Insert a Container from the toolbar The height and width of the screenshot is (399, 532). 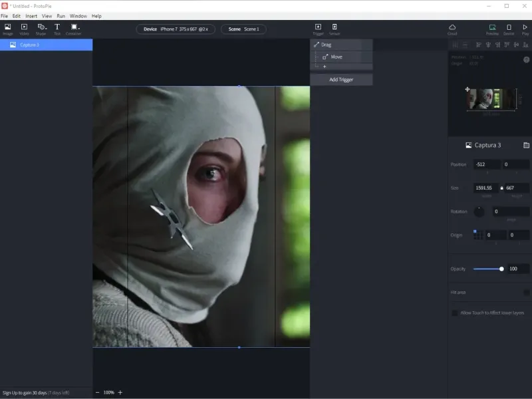[x=74, y=28]
